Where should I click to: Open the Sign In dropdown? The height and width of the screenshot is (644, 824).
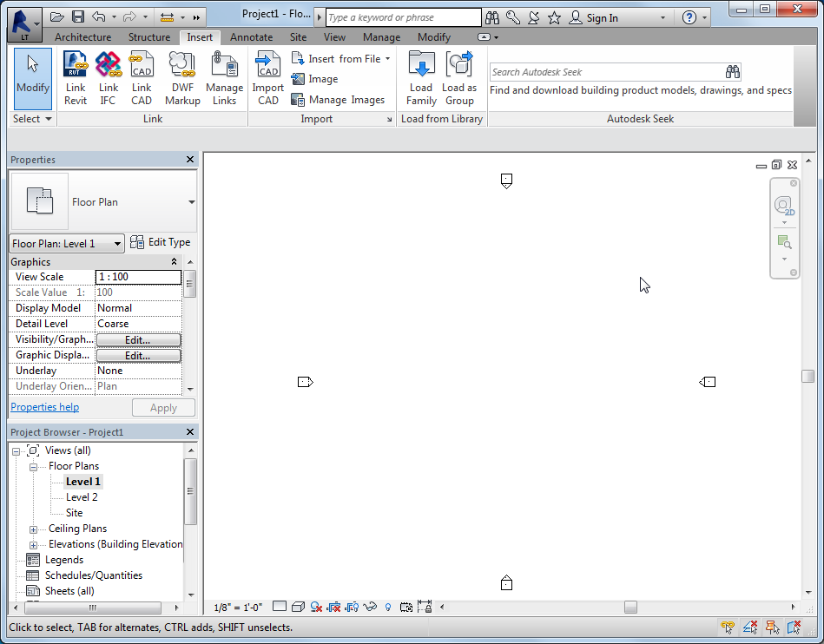click(x=662, y=18)
